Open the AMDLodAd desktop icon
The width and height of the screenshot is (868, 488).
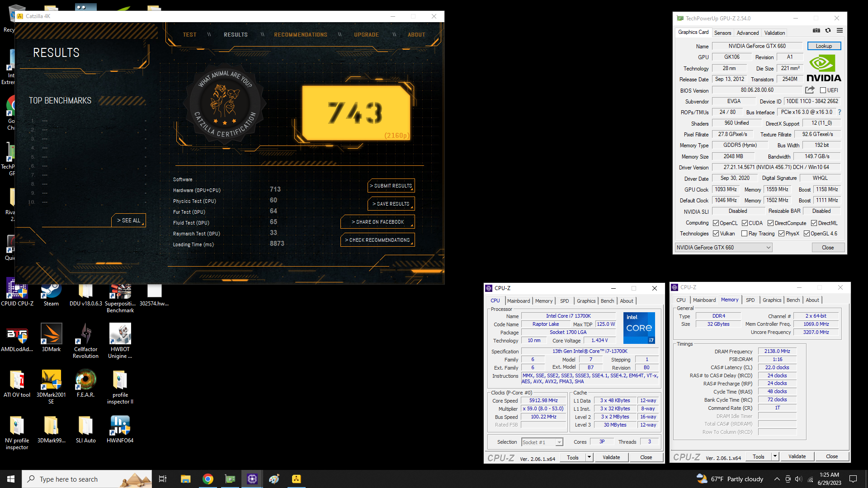coord(17,338)
